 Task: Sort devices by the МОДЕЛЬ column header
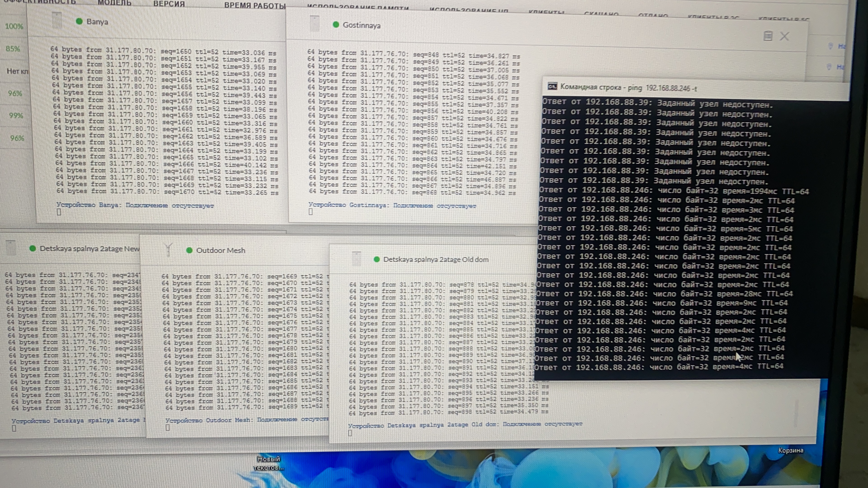point(115,3)
